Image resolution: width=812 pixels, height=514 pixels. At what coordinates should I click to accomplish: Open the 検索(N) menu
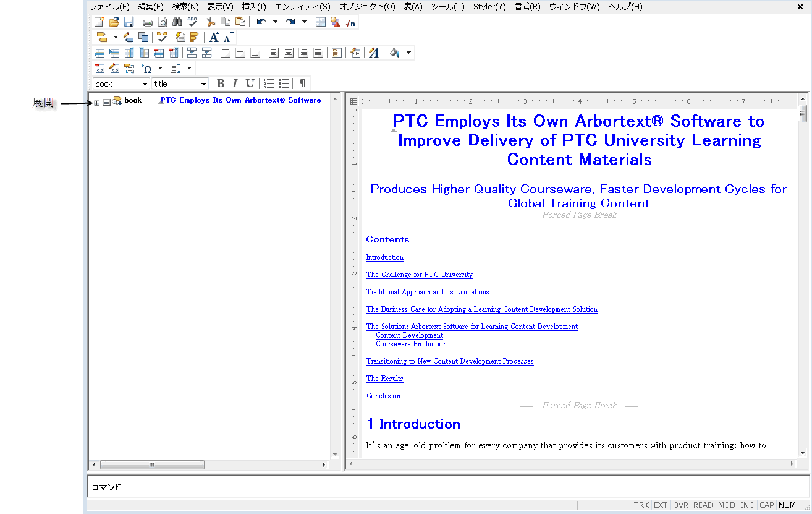coord(185,7)
